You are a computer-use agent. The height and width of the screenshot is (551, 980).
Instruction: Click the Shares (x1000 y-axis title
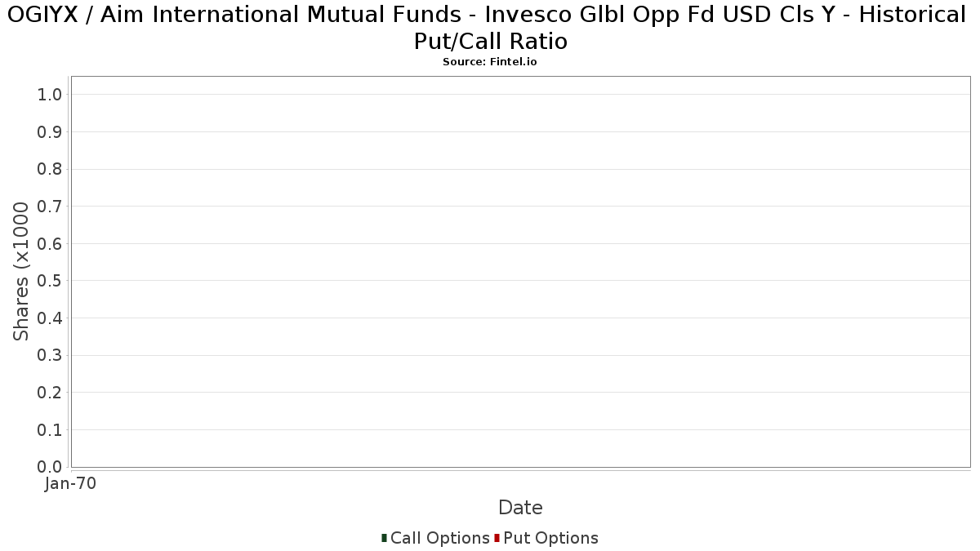coord(21,272)
